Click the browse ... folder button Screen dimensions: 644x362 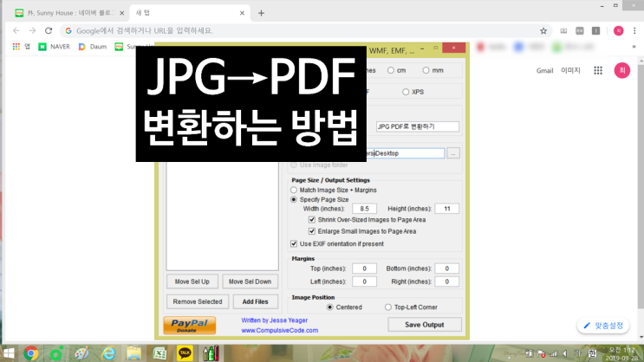tap(453, 153)
